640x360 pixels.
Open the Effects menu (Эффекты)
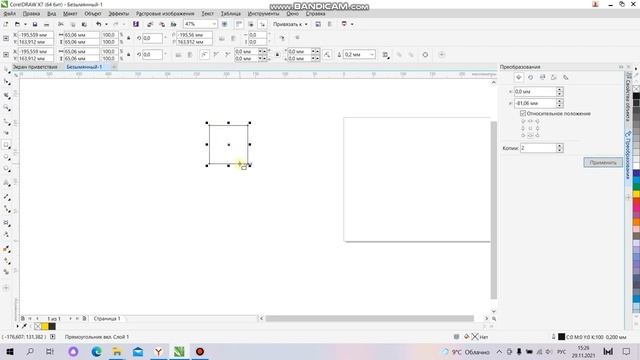coord(118,13)
